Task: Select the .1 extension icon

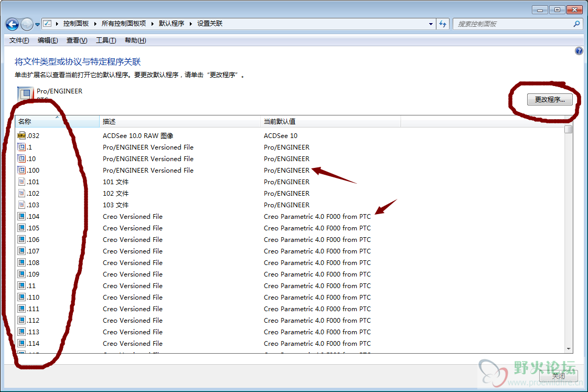Action: 22,147
